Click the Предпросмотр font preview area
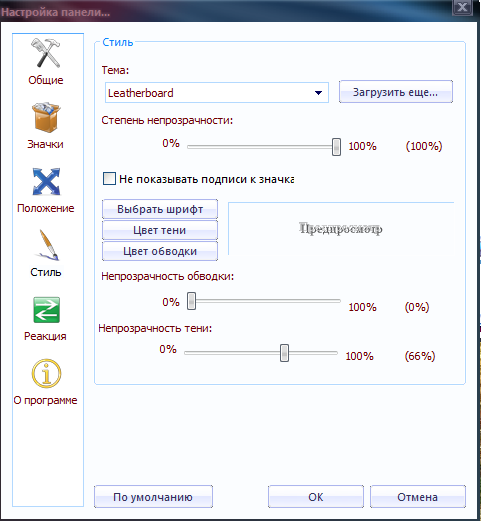 (x=341, y=229)
